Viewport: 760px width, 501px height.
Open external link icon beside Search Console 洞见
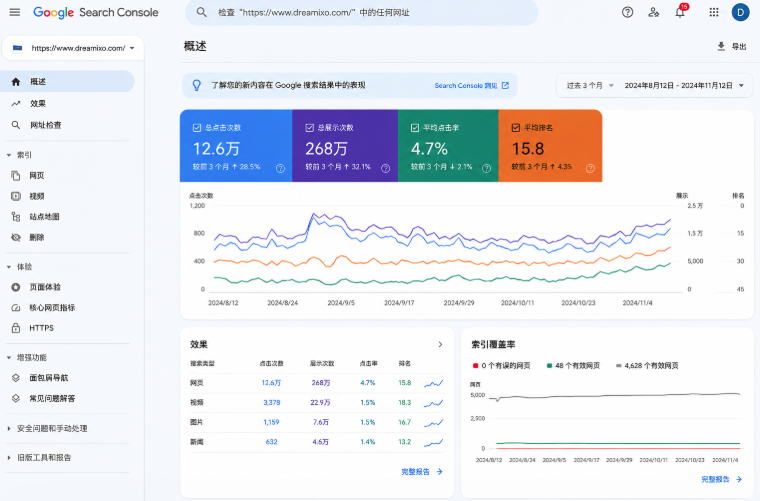505,85
